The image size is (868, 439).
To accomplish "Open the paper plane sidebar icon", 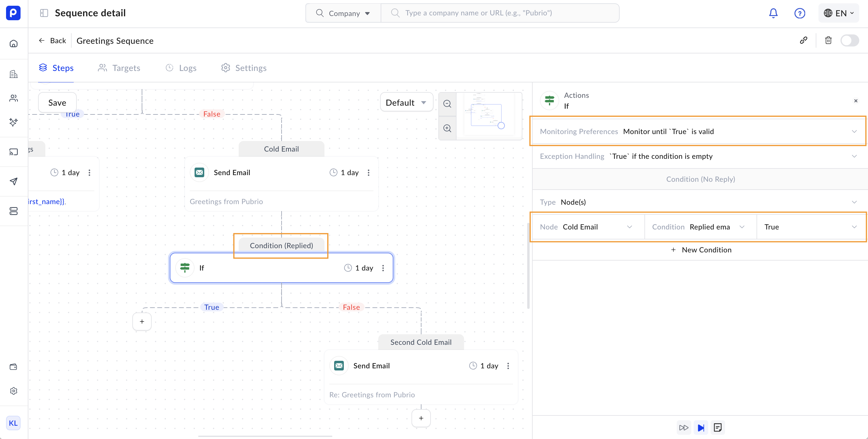I will pos(14,181).
